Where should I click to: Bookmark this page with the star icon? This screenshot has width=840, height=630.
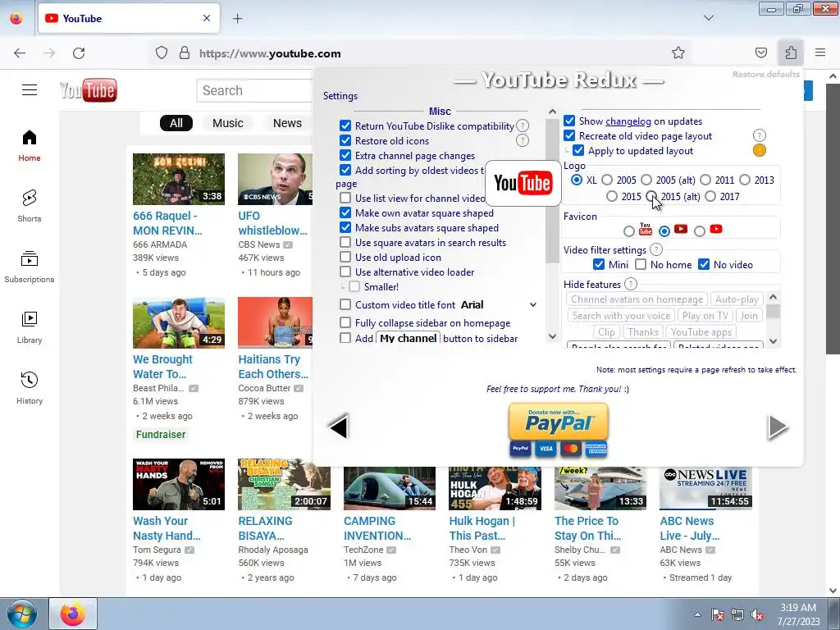(x=678, y=52)
